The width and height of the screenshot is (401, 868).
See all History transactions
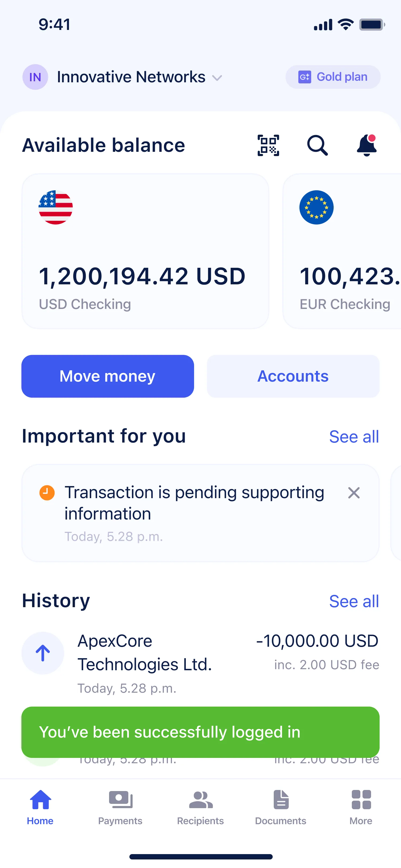(354, 601)
